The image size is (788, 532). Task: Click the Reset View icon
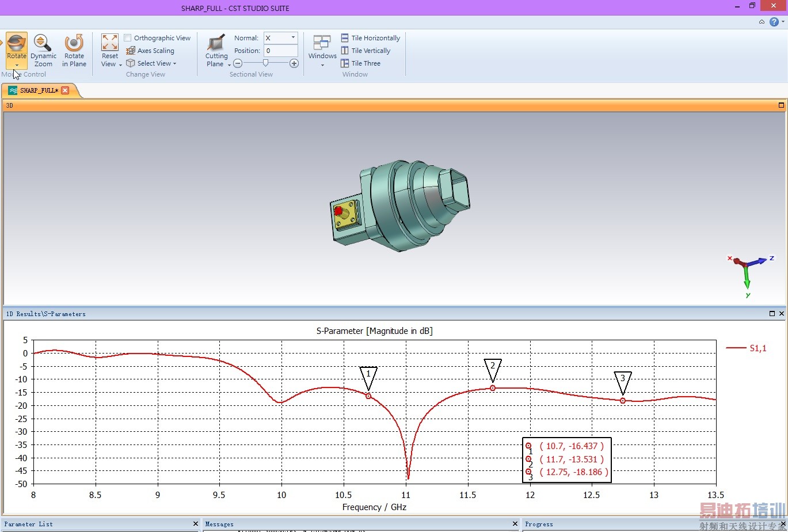pos(109,43)
